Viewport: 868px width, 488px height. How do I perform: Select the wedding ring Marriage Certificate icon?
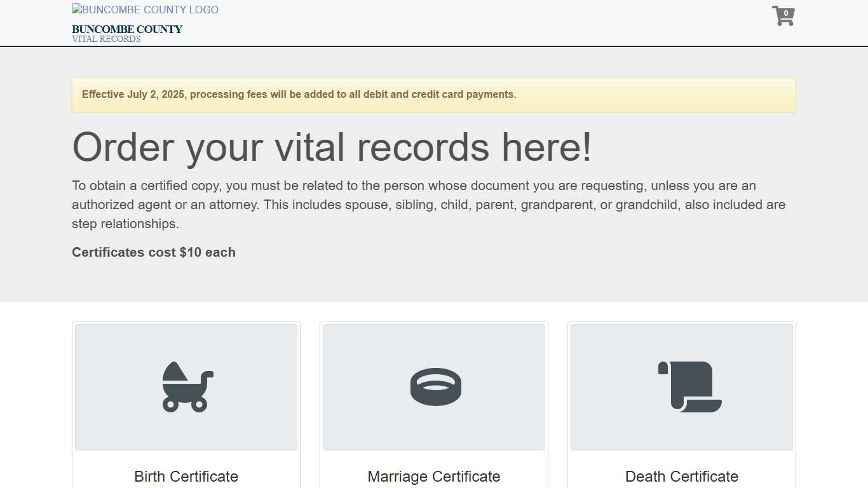[433, 386]
